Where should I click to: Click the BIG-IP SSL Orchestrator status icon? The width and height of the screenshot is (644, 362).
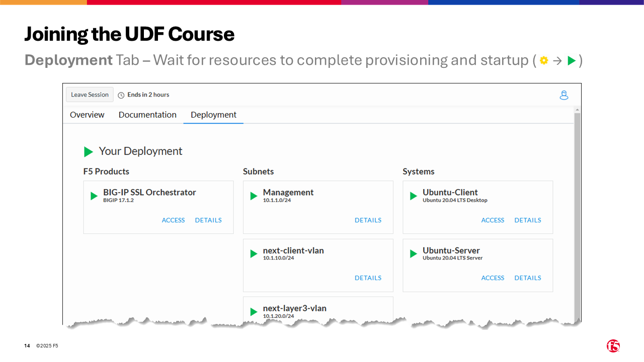(x=94, y=196)
